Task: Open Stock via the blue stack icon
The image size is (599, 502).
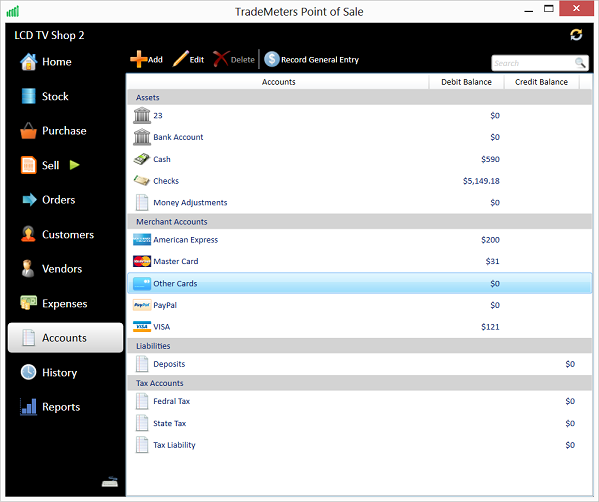Action: tap(28, 96)
